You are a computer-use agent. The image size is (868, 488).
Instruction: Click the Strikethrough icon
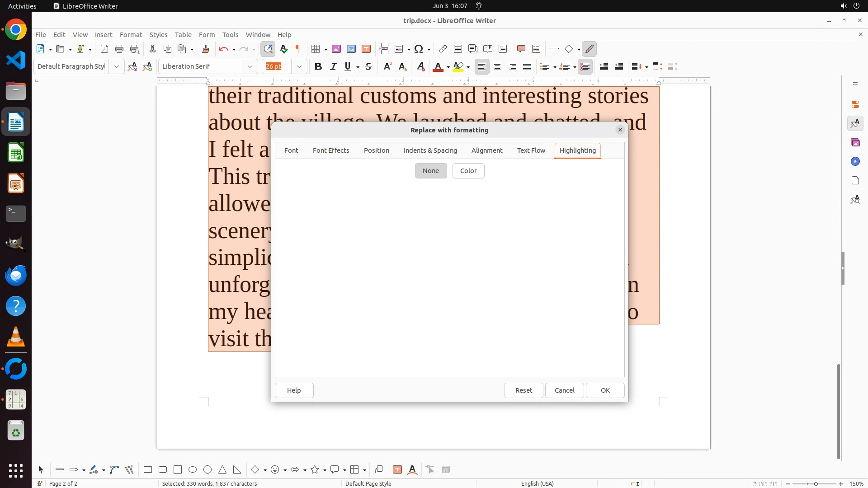point(368,66)
